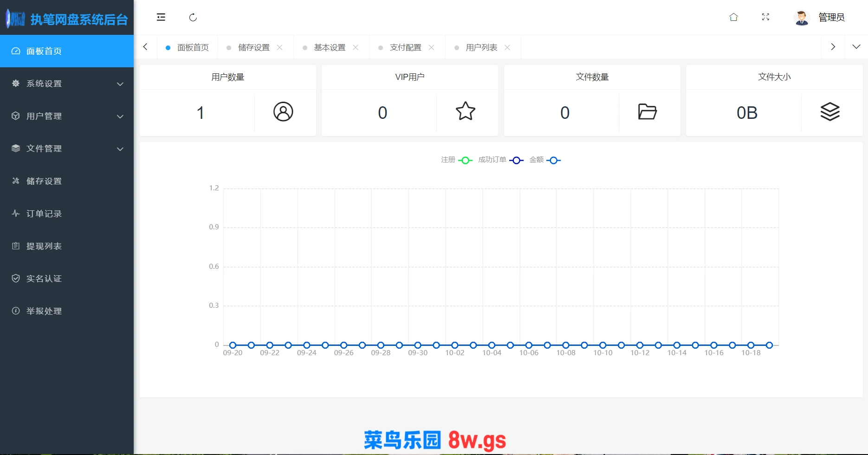Toggle the 成功订单 series in chart legend

tap(501, 160)
